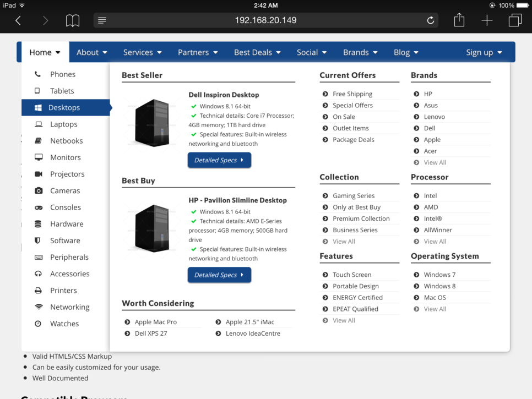Open the Social dropdown menu

[x=312, y=52]
